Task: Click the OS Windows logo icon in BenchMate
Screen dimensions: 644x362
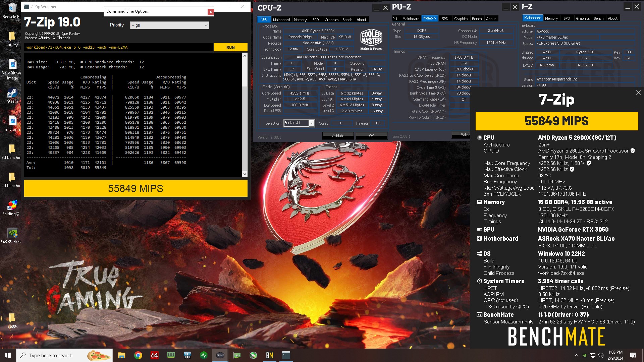Action: click(x=480, y=254)
